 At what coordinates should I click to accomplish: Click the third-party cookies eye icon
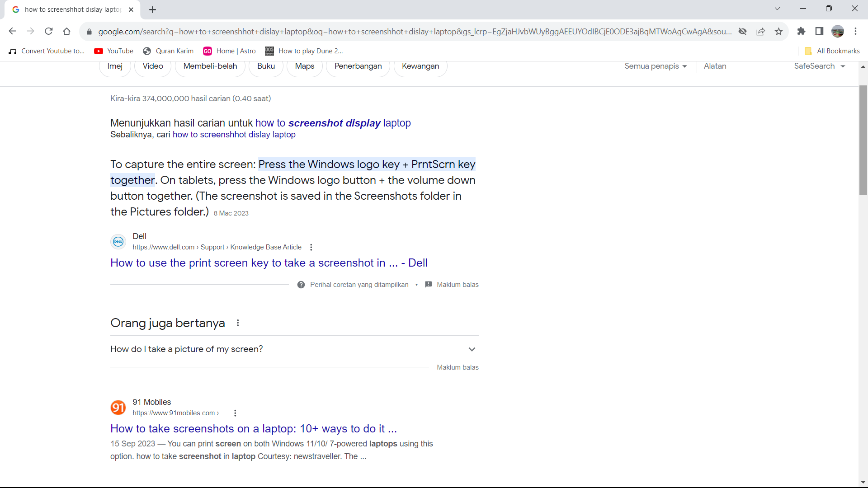pos(742,31)
